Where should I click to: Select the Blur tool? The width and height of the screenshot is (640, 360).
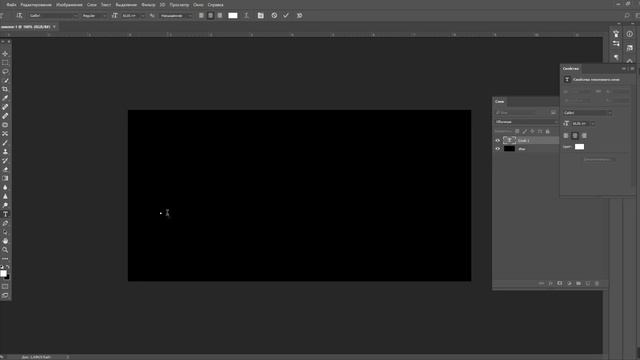[x=5, y=187]
